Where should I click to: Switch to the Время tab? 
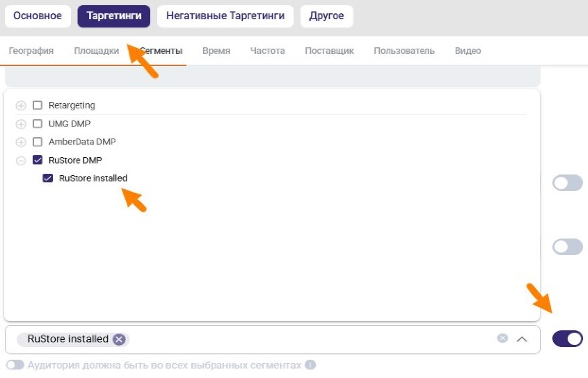(x=216, y=51)
